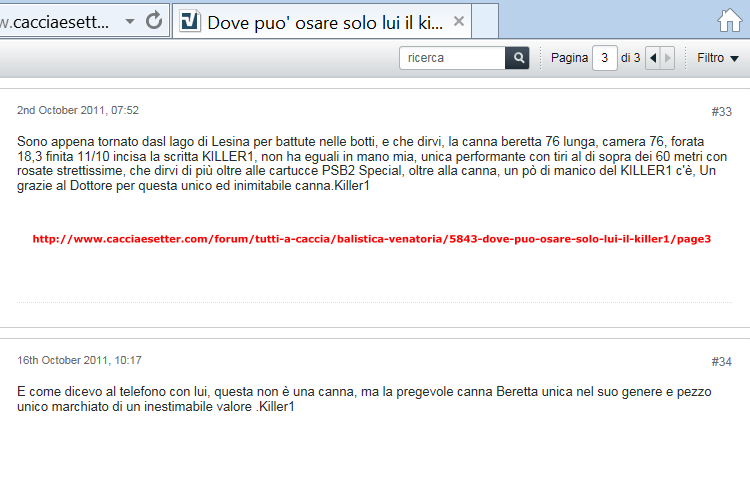Click the ricerca search field
This screenshot has width=750, height=500.
(452, 58)
